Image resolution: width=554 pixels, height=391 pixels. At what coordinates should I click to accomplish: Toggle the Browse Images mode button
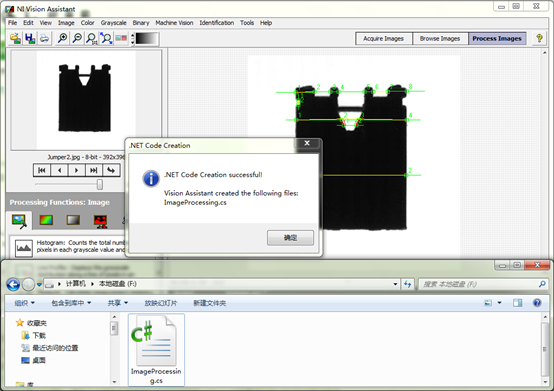click(440, 38)
